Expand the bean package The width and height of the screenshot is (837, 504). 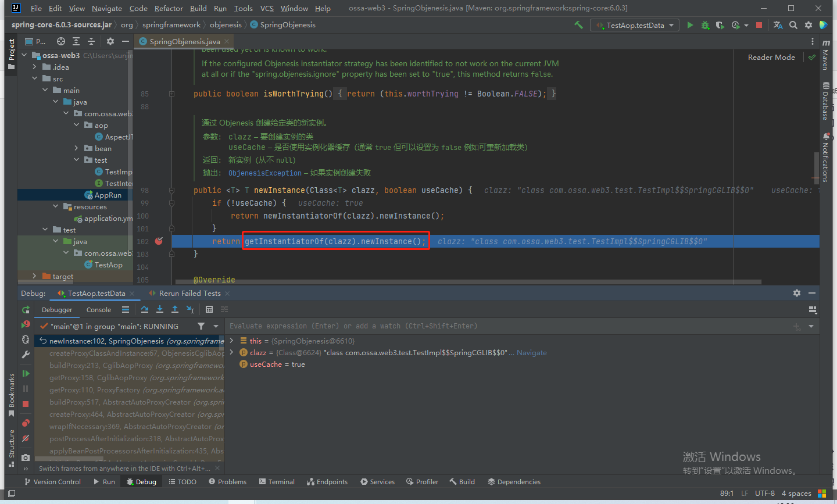pos(77,148)
